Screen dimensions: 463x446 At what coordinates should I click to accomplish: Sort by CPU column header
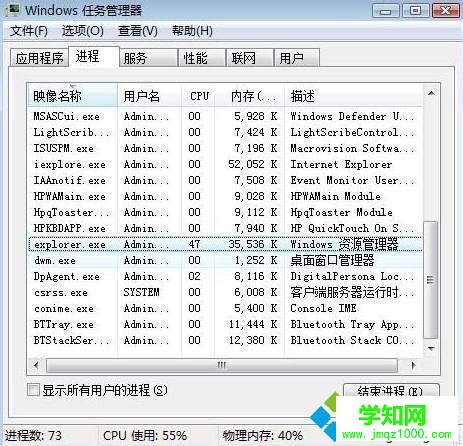(199, 96)
